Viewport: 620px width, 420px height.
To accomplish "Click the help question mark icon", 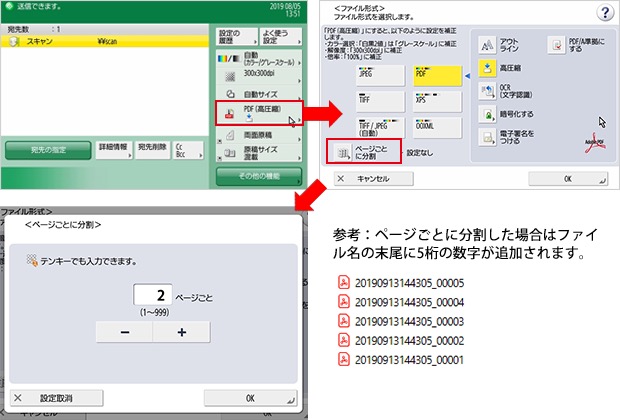I will pyautogui.click(x=604, y=12).
